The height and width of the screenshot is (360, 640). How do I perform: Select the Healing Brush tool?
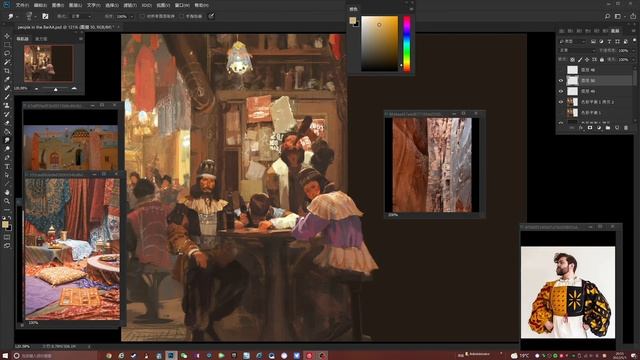7,88
